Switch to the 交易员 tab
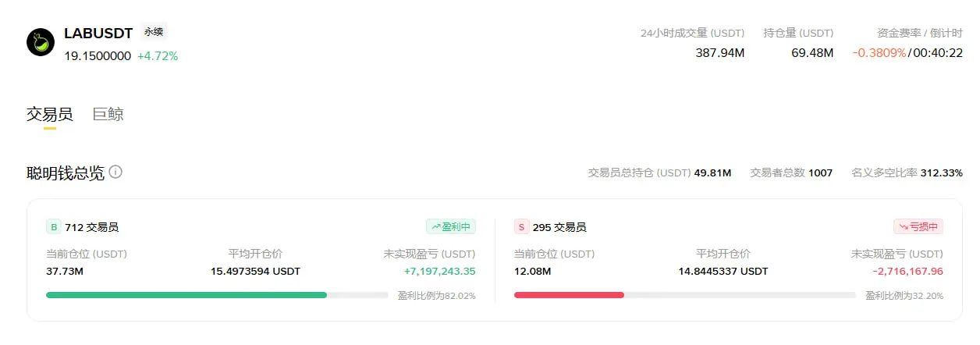This screenshot has height=345, width=980. 50,114
